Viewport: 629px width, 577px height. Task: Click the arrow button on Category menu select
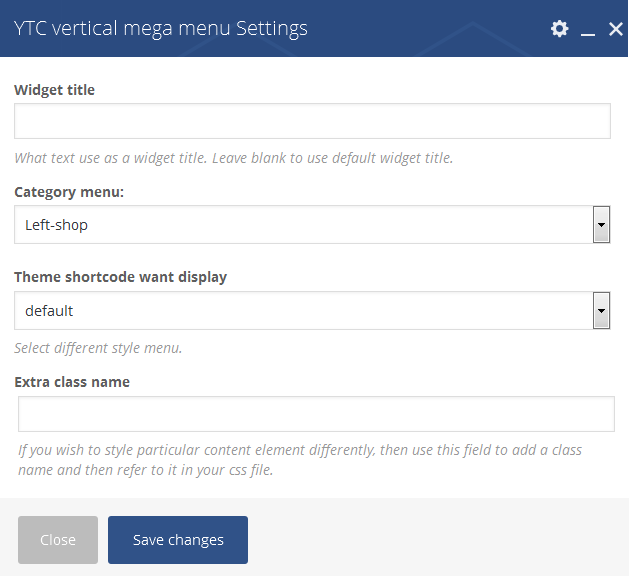(x=601, y=225)
